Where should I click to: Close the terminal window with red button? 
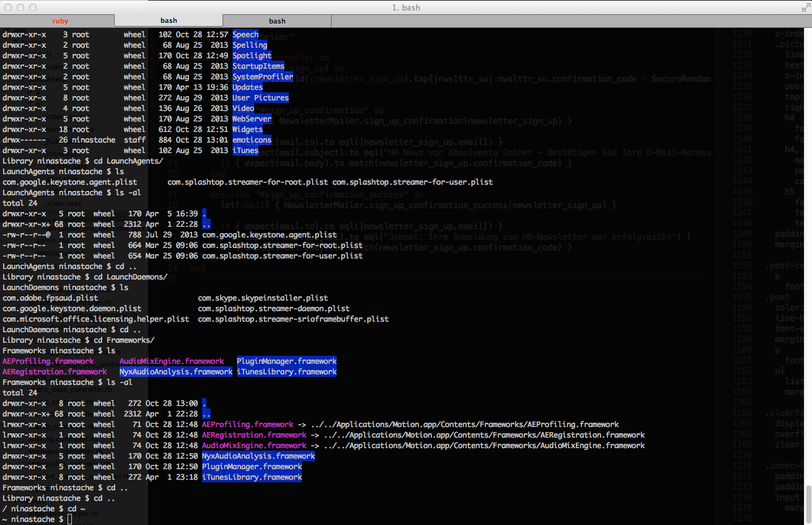8,7
